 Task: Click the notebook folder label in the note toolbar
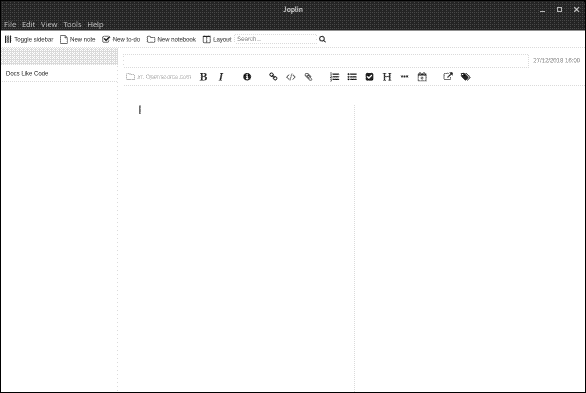159,77
